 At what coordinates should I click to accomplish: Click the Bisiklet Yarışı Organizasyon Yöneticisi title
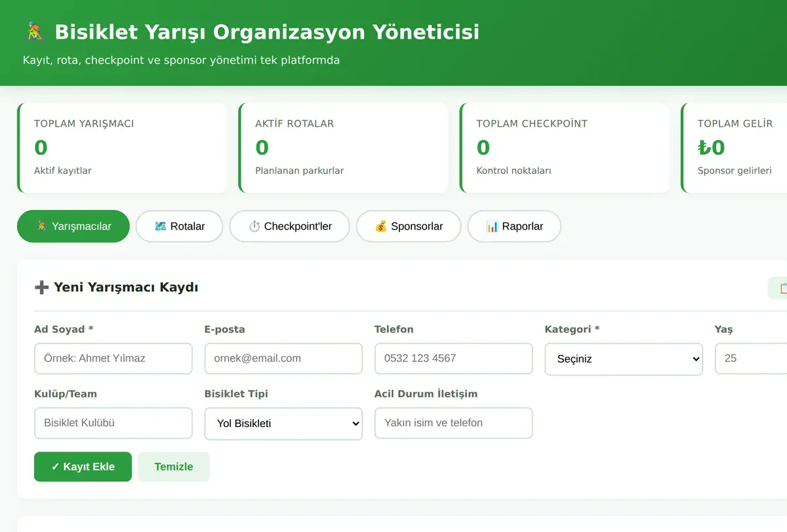pyautogui.click(x=267, y=31)
